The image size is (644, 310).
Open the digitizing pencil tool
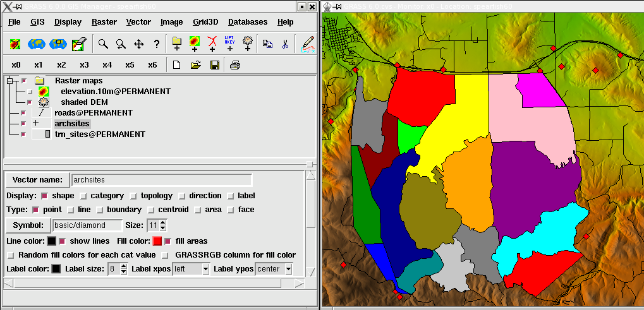(308, 44)
